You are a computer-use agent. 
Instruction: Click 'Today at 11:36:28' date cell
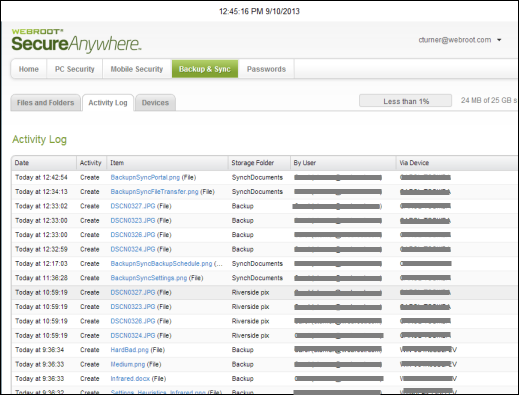coord(41,278)
